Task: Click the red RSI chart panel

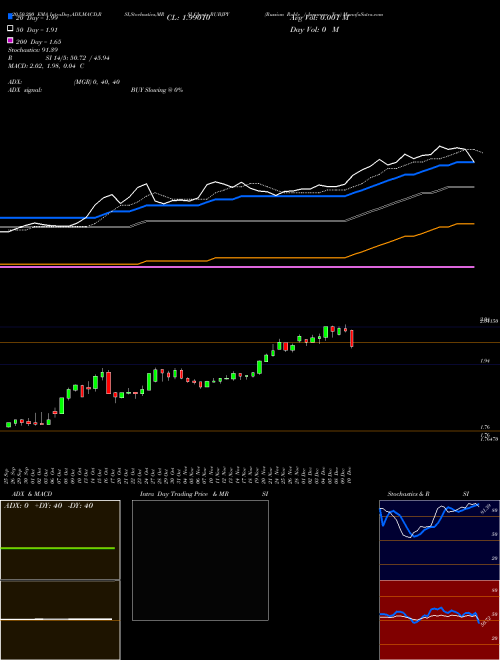Action: point(439,620)
